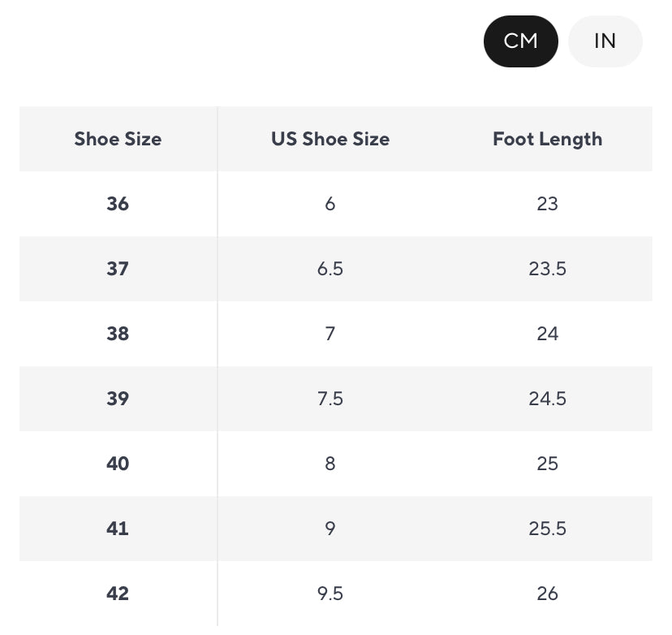Select the Shoe Size column header
Image resolution: width=672 pixels, height=635 pixels.
pos(118,139)
